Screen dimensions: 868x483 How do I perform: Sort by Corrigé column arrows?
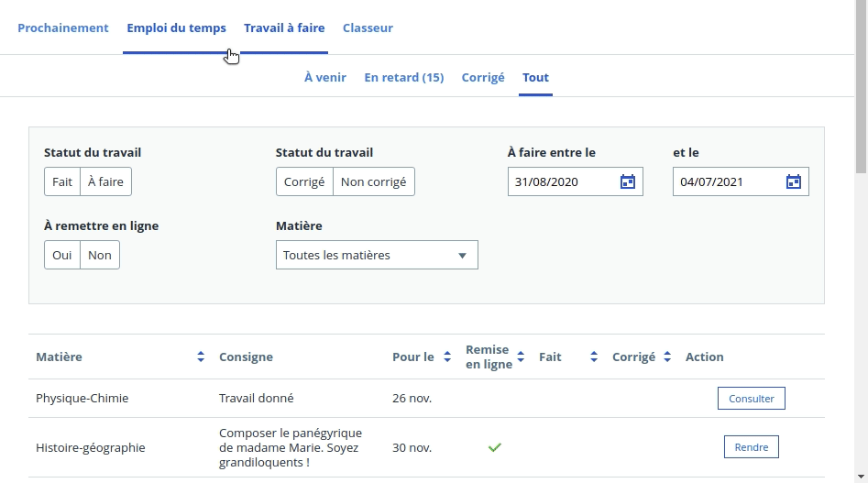(x=667, y=357)
